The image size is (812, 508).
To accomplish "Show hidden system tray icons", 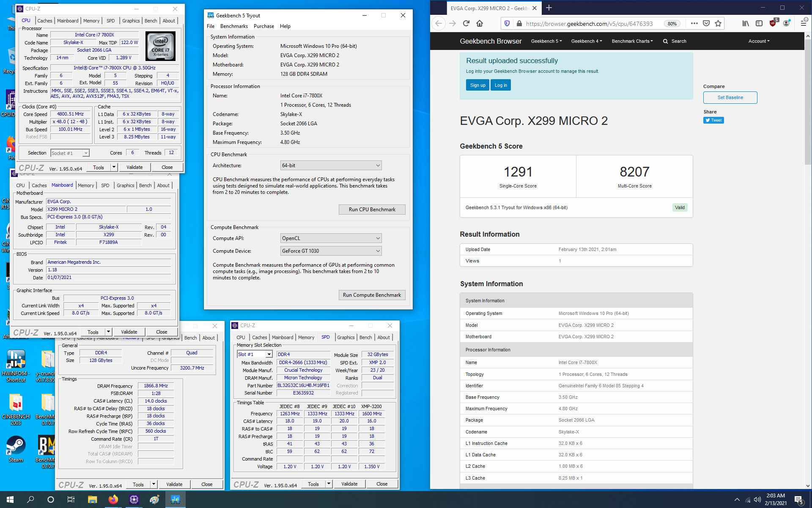I will click(737, 500).
